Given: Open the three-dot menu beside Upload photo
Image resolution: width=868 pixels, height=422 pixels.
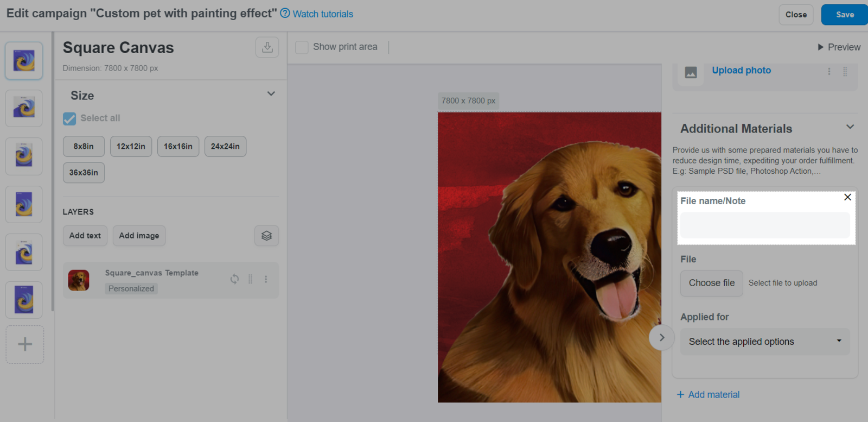Looking at the screenshot, I should pyautogui.click(x=829, y=72).
